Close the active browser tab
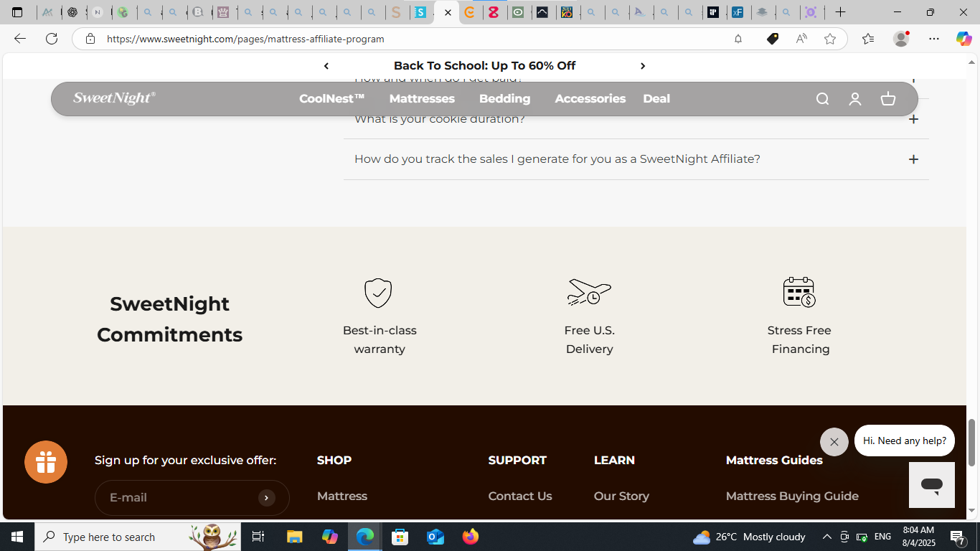Screen dimensions: 980x551 pyautogui.click(x=448, y=12)
